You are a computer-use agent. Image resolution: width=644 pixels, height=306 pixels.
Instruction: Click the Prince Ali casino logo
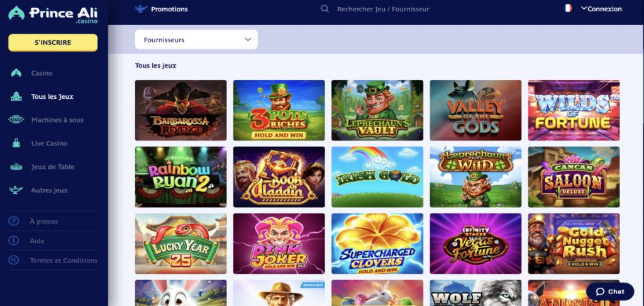pyautogui.click(x=53, y=14)
